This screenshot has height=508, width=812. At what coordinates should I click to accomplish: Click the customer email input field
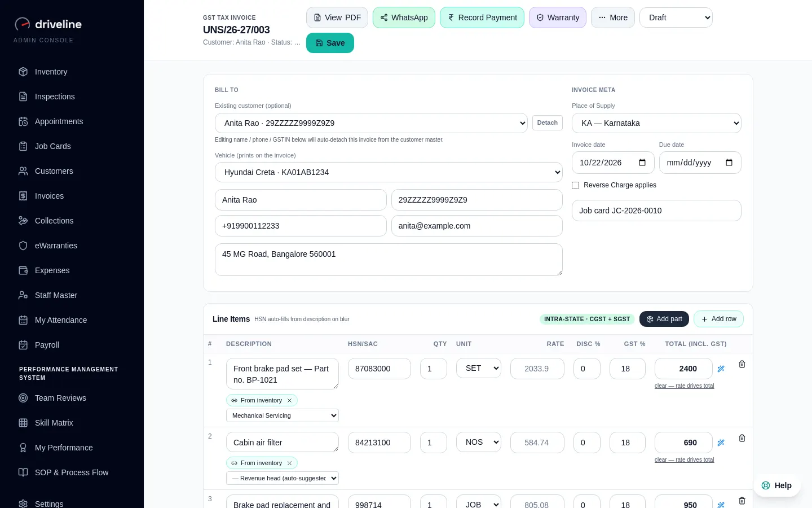(x=477, y=226)
